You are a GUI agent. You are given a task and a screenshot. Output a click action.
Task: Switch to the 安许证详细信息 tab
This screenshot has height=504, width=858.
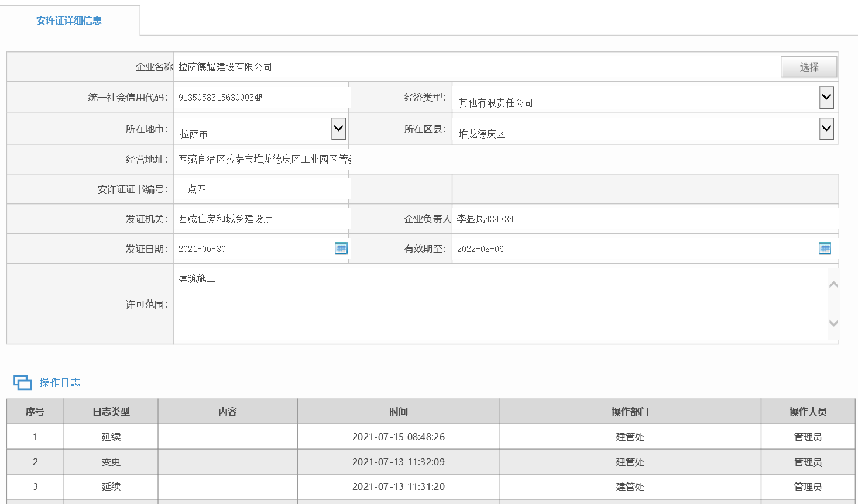(x=69, y=20)
